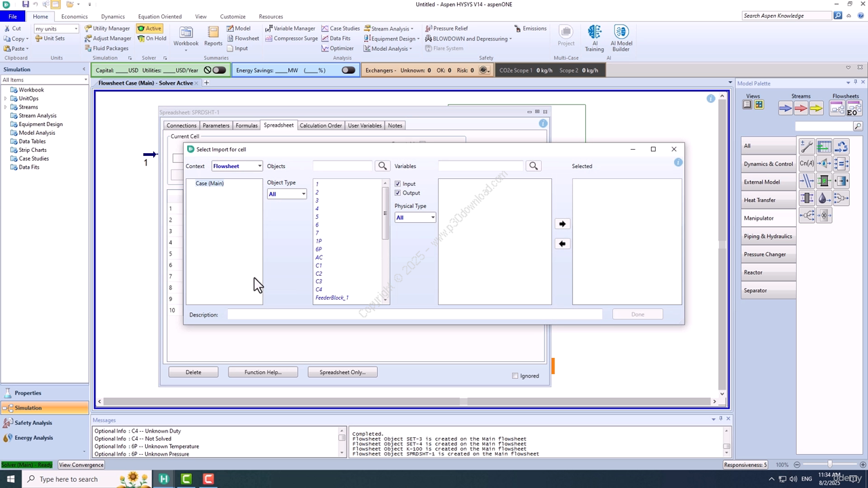Toggle the Output checkbox

tap(398, 193)
